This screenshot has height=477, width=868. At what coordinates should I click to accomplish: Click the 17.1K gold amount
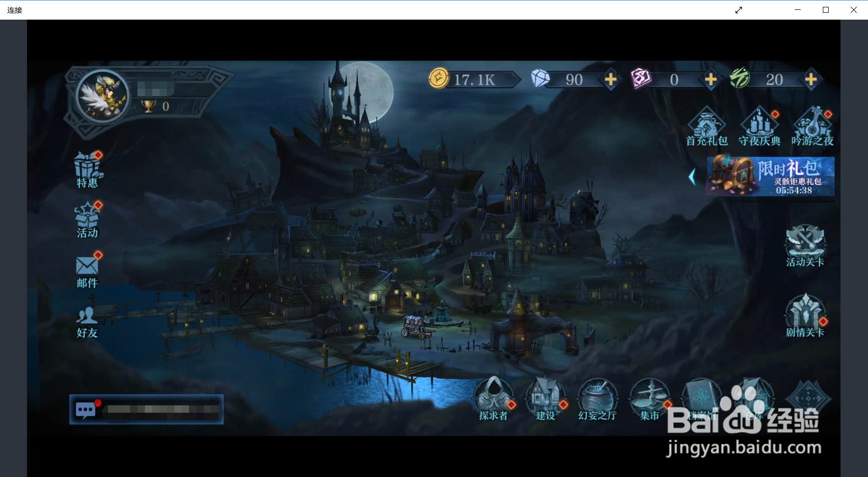pyautogui.click(x=474, y=79)
